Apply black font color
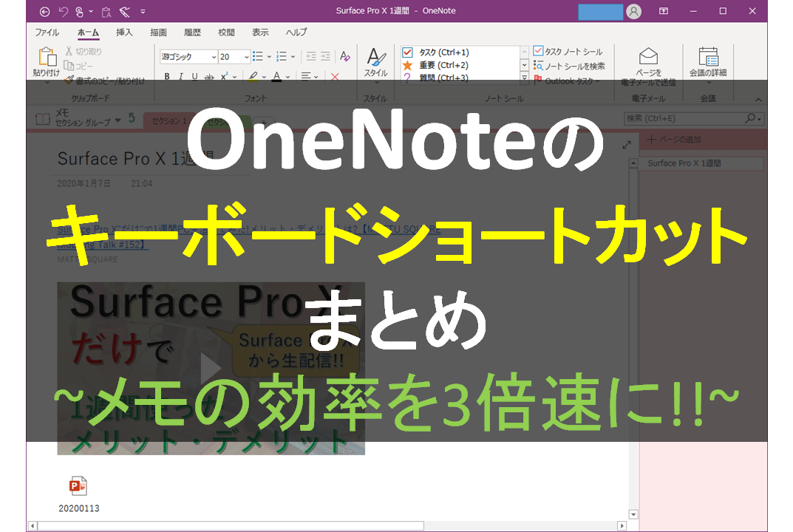793x532 pixels. [x=276, y=77]
